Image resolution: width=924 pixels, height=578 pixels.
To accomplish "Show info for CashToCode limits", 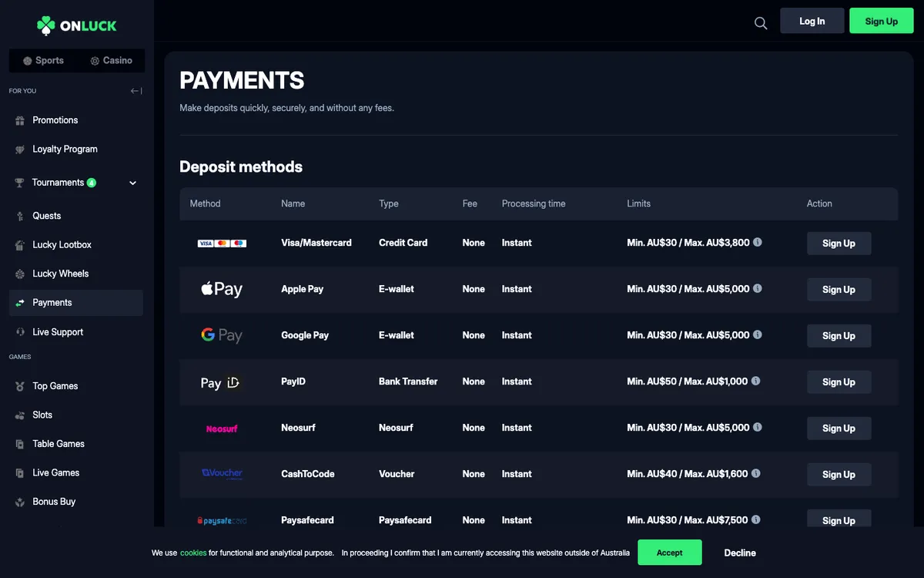I will (x=755, y=473).
